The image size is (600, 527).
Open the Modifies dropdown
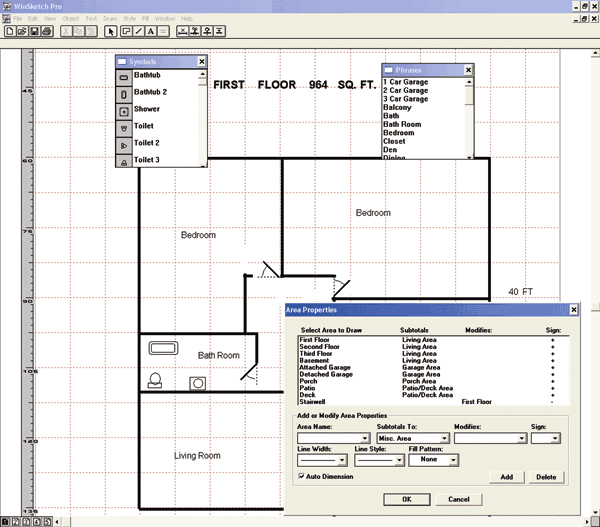click(x=522, y=438)
